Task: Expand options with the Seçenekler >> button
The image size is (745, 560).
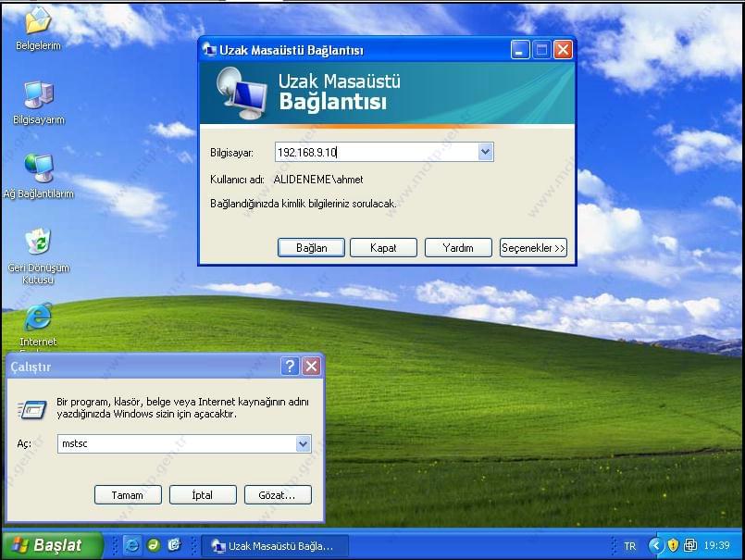Action: pyautogui.click(x=533, y=248)
